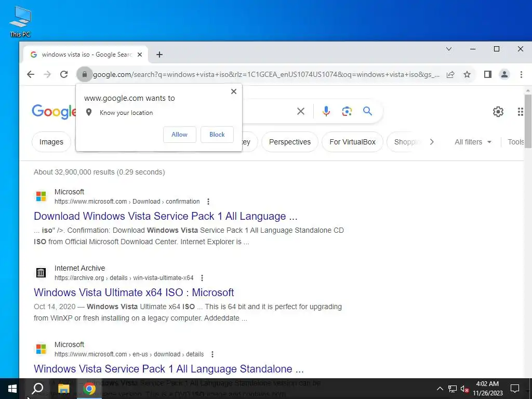532x399 pixels.
Task: Open Windows taskbar search
Action: (37, 389)
